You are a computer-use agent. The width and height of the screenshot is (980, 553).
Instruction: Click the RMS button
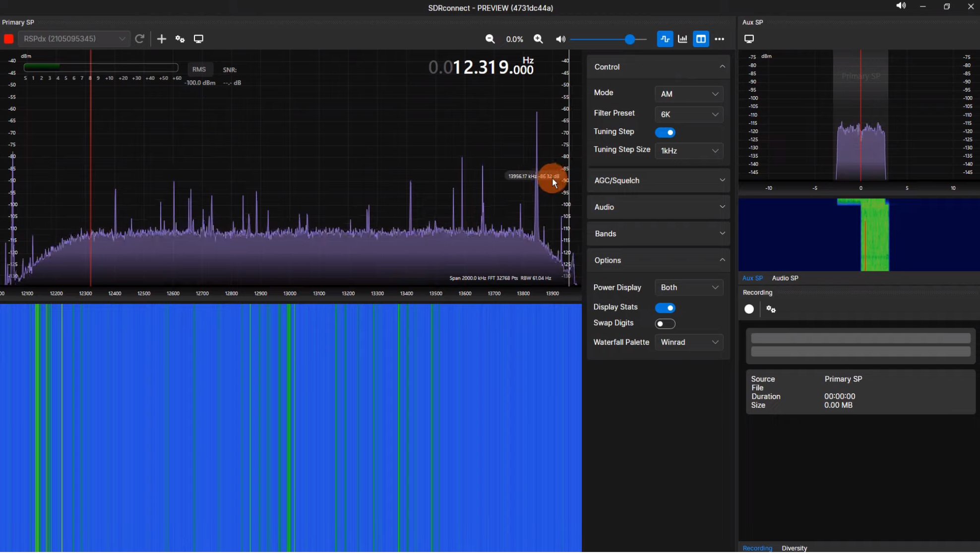[199, 69]
